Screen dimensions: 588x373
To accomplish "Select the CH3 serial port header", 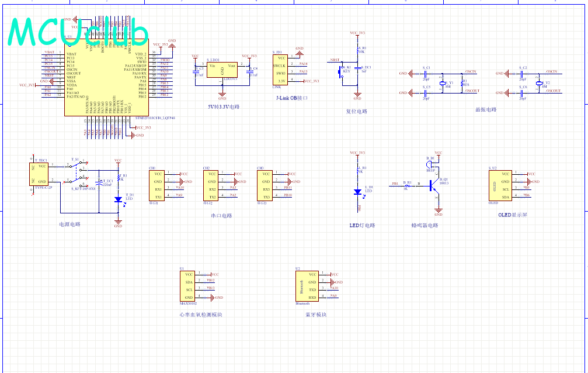I will (265, 185).
